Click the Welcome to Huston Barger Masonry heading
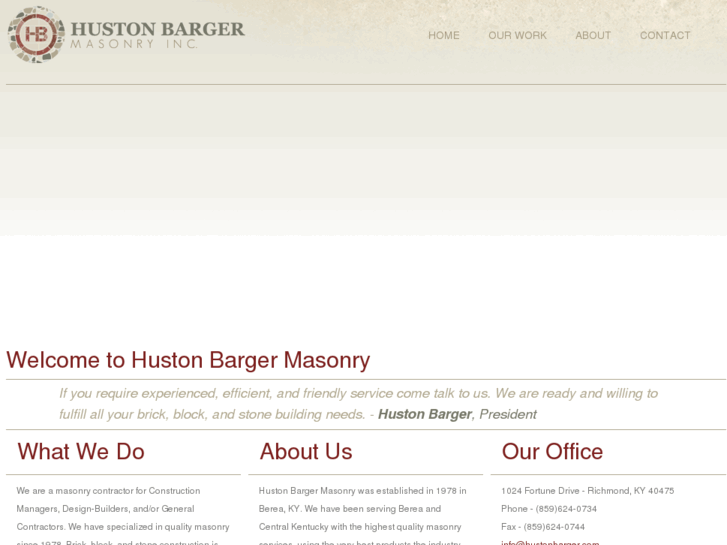Viewport: 727px width, 545px height. point(188,360)
